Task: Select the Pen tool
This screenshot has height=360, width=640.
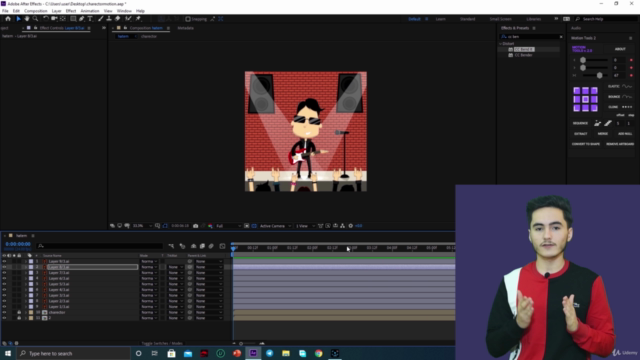Action: pos(82,19)
